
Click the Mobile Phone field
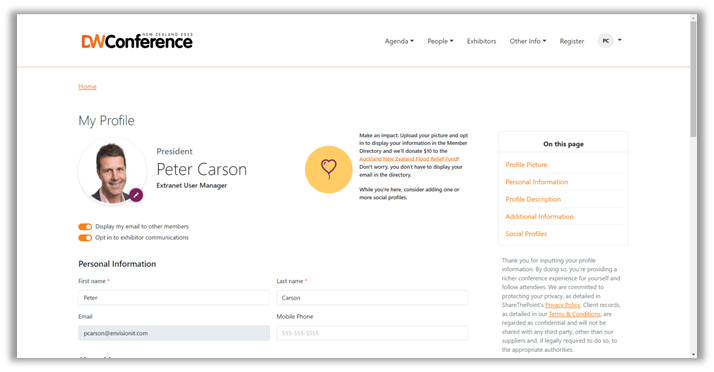point(372,333)
